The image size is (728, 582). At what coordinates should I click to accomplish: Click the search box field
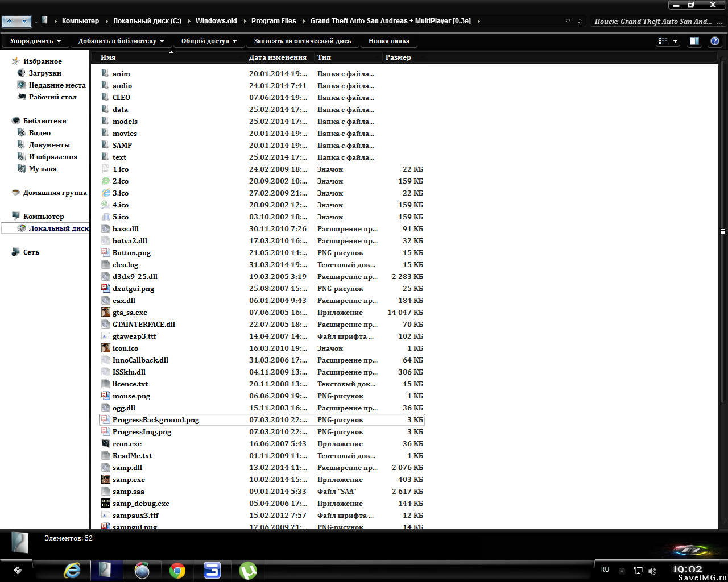tap(657, 22)
